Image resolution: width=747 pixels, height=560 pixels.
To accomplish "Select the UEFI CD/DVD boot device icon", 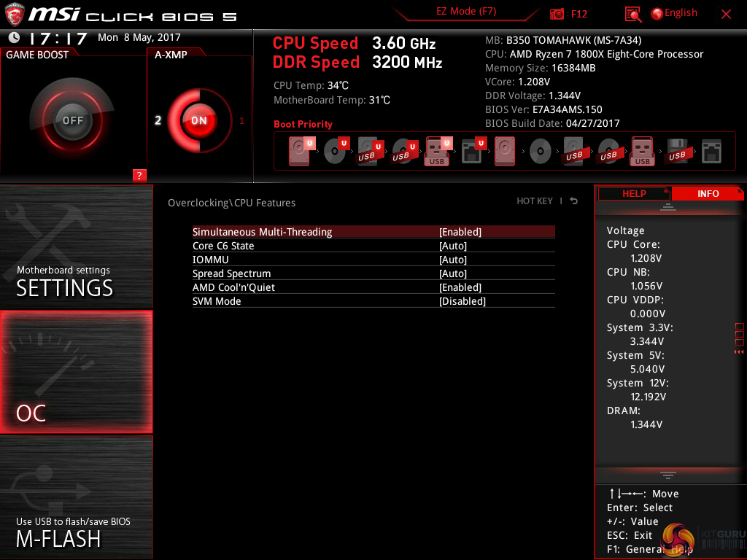I will (336, 151).
